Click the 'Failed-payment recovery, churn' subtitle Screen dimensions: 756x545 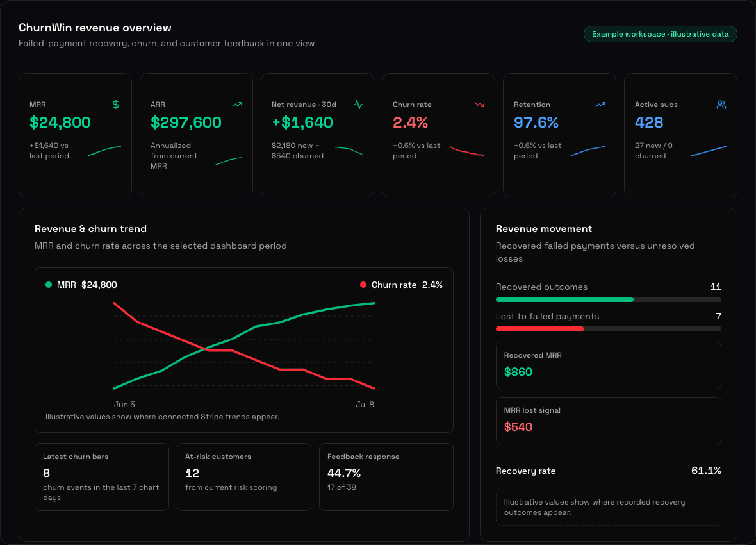pyautogui.click(x=167, y=44)
